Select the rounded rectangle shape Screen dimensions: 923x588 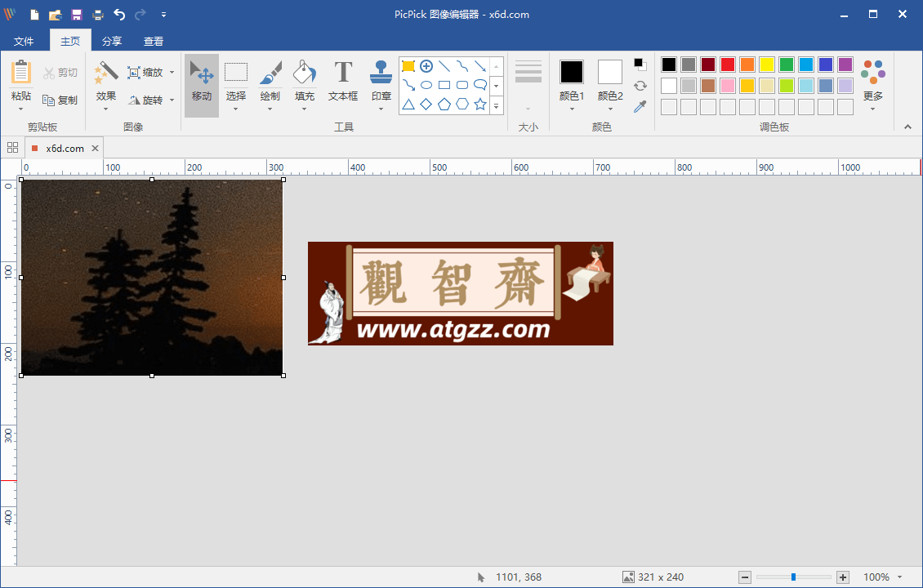[462, 86]
